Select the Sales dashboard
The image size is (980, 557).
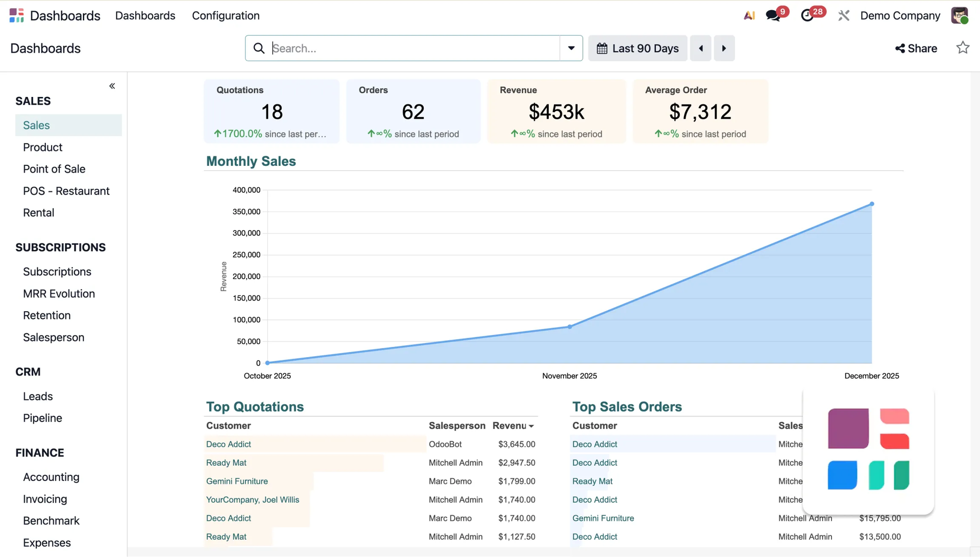68,125
